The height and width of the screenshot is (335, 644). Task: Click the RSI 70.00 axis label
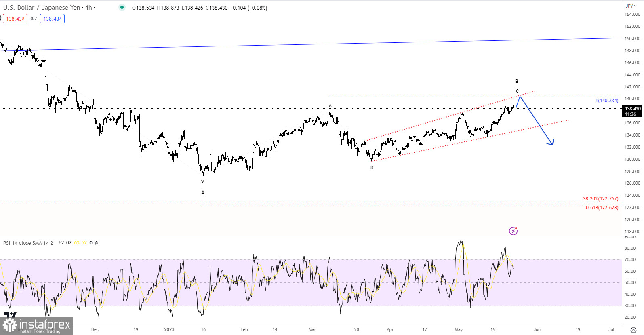click(630, 259)
